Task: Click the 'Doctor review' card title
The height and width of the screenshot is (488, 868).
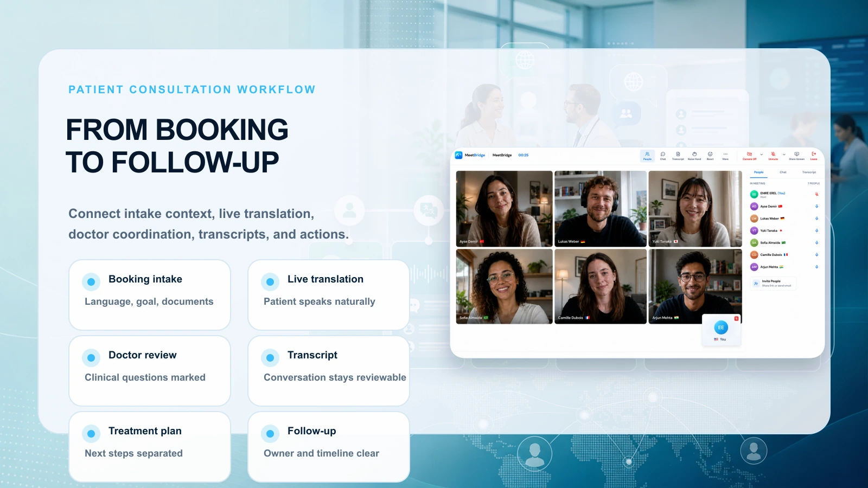Action: (143, 355)
